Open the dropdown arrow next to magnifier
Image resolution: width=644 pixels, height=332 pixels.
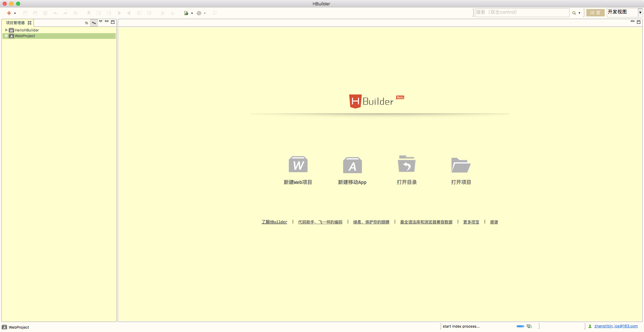point(579,13)
